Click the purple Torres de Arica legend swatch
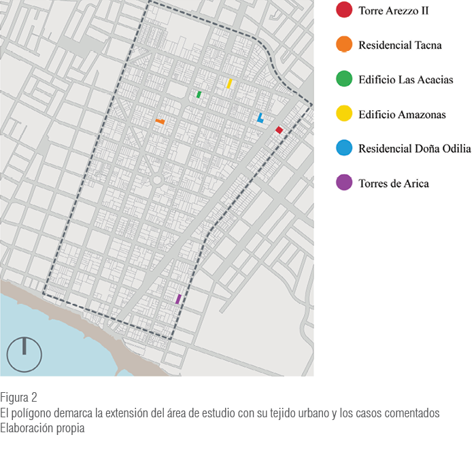The width and height of the screenshot is (476, 454). tap(344, 183)
